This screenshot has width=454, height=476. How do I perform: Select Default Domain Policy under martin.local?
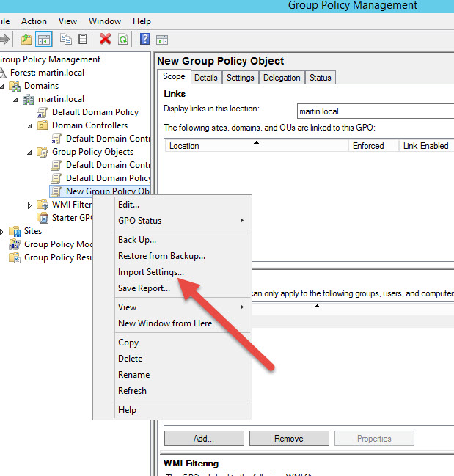[95, 112]
